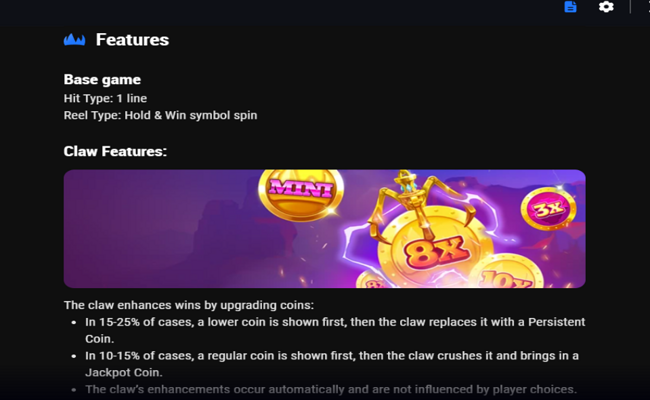Click the golden claw graphic
This screenshot has height=400, width=650.
click(x=417, y=201)
